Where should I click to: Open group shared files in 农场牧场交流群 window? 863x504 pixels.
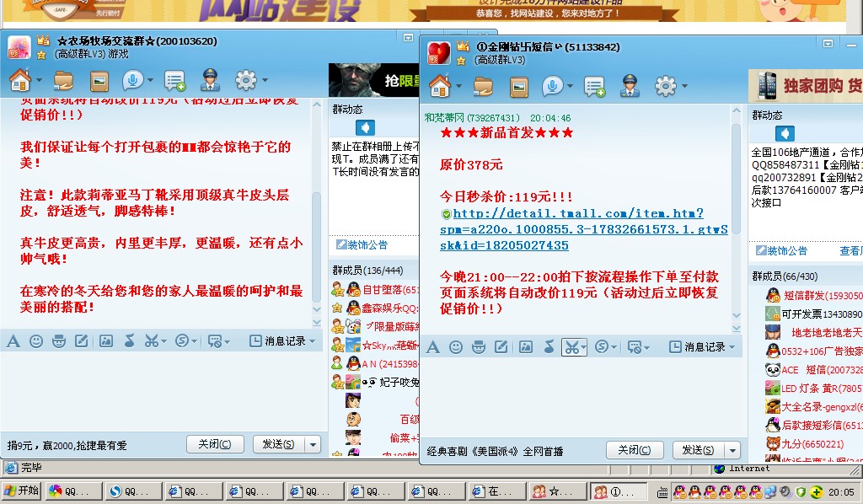pyautogui.click(x=63, y=81)
